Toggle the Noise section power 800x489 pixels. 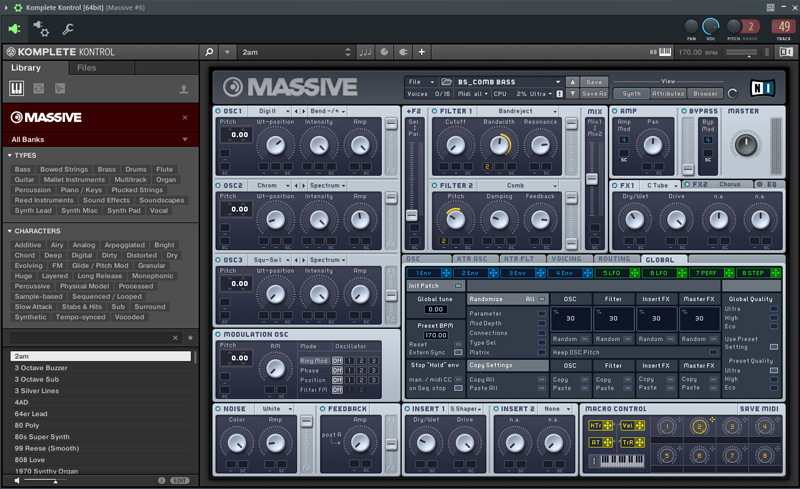[x=218, y=409]
